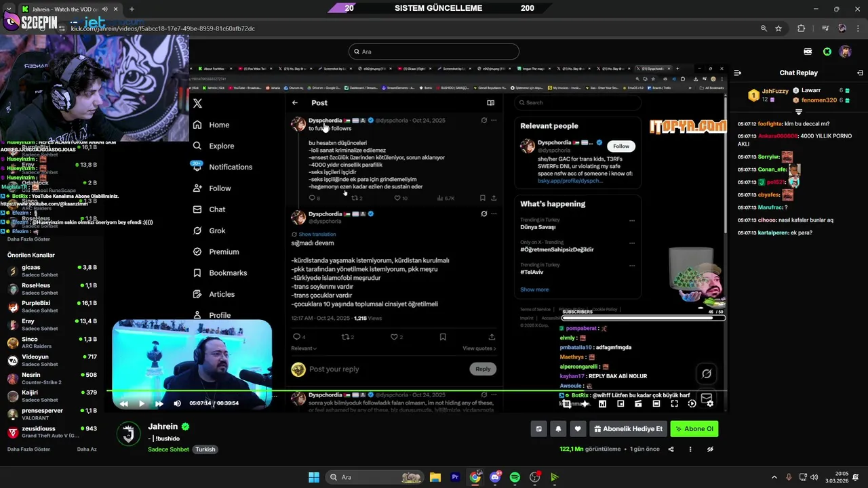Mute the tab using its speaker icon

click(x=104, y=9)
